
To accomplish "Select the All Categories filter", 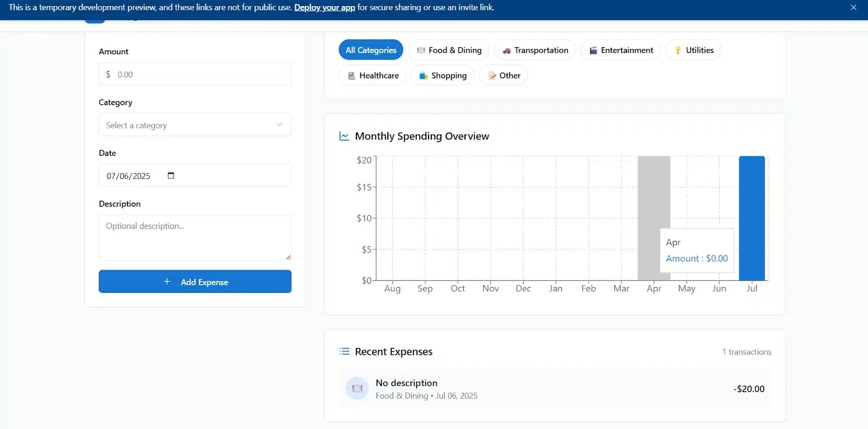I will point(371,50).
